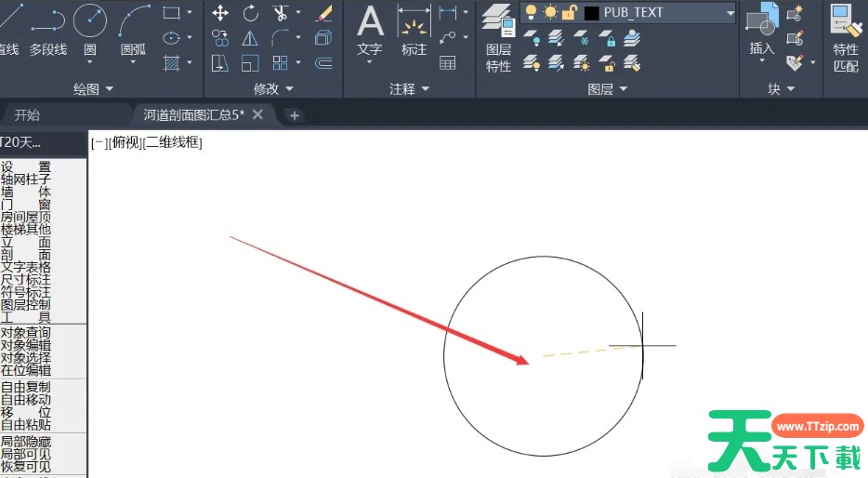Select the Rectangle draw tool

[x=172, y=13]
